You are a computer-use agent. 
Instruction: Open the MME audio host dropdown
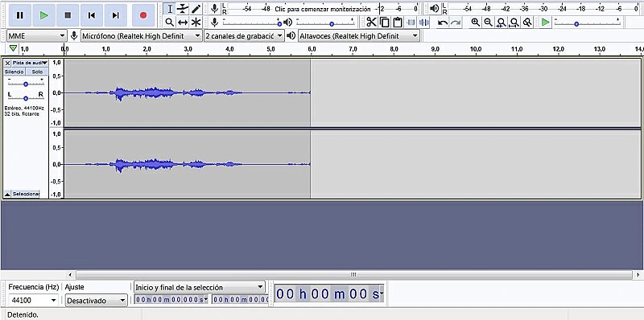click(x=36, y=35)
